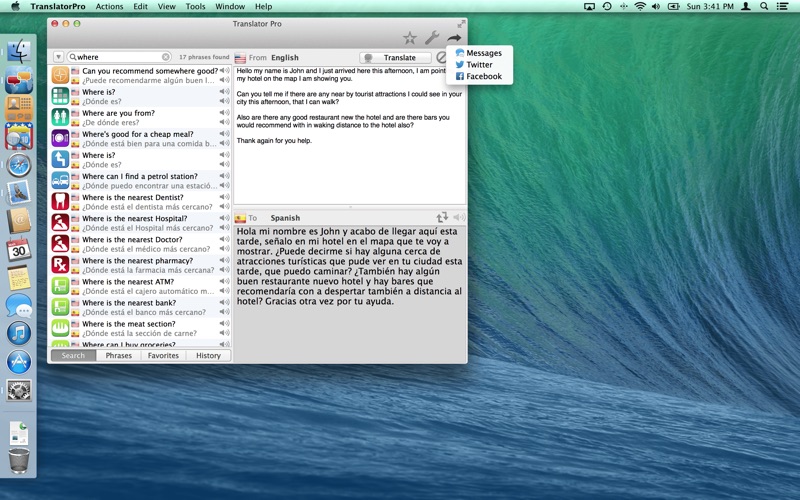Click the clear text icon beside Translate
This screenshot has width=800, height=500.
(441, 58)
